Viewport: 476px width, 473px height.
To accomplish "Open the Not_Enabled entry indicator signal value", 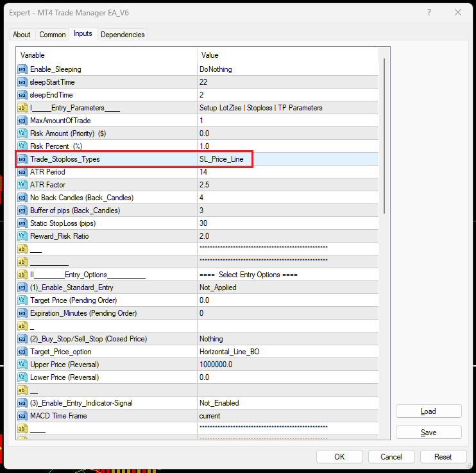I will [x=219, y=403].
